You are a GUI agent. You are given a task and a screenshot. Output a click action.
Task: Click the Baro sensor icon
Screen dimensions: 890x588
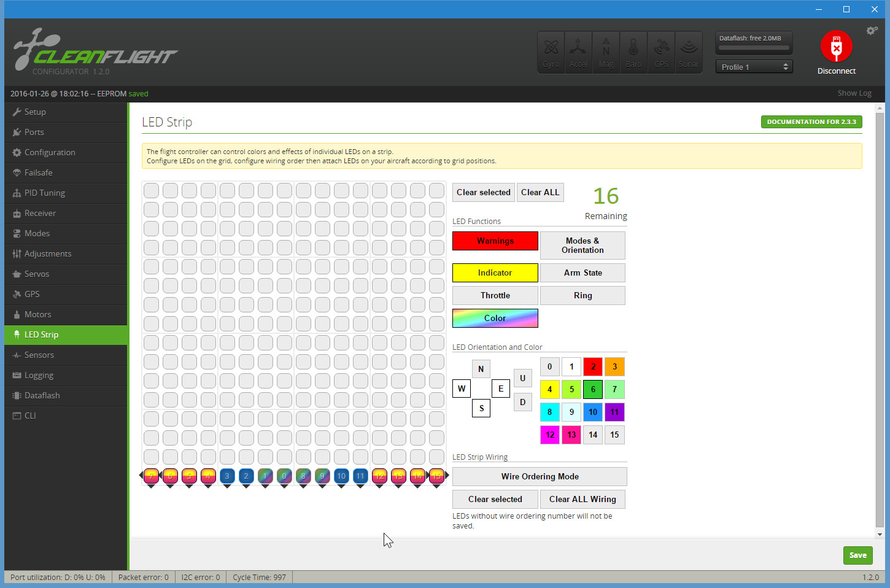coord(633,52)
